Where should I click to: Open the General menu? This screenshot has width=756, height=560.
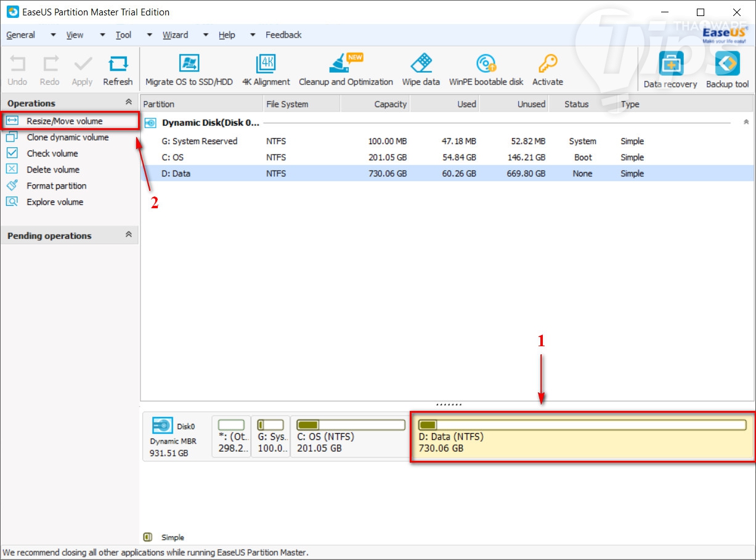21,35
